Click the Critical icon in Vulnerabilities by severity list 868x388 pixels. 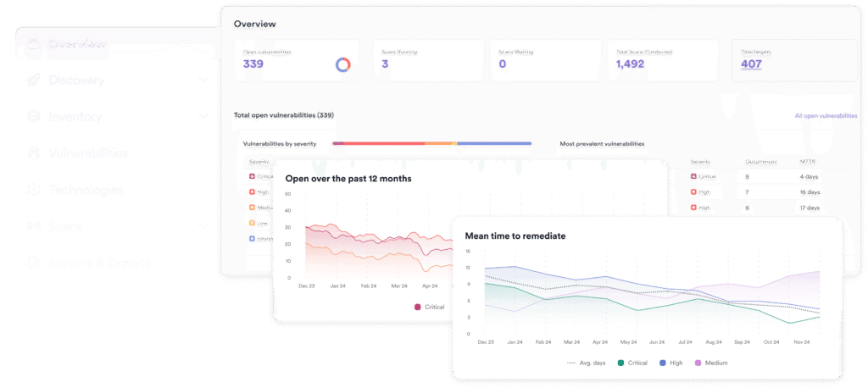pos(252,176)
